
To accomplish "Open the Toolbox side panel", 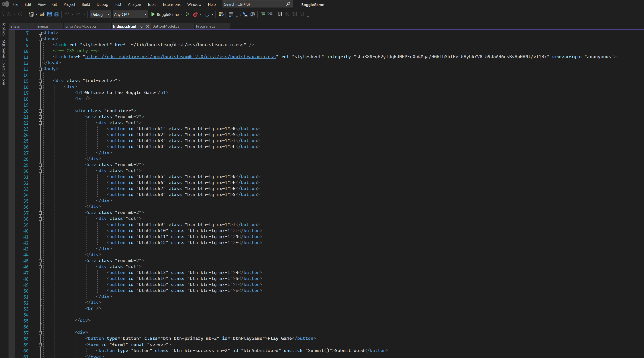I will [x=3, y=29].
